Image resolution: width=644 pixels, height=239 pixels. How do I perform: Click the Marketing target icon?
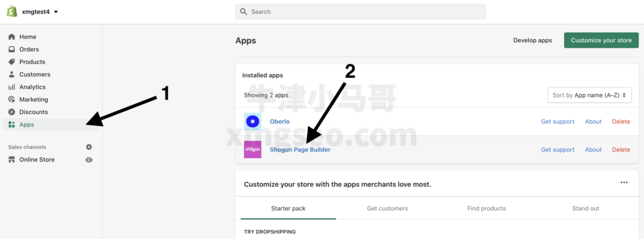point(12,99)
